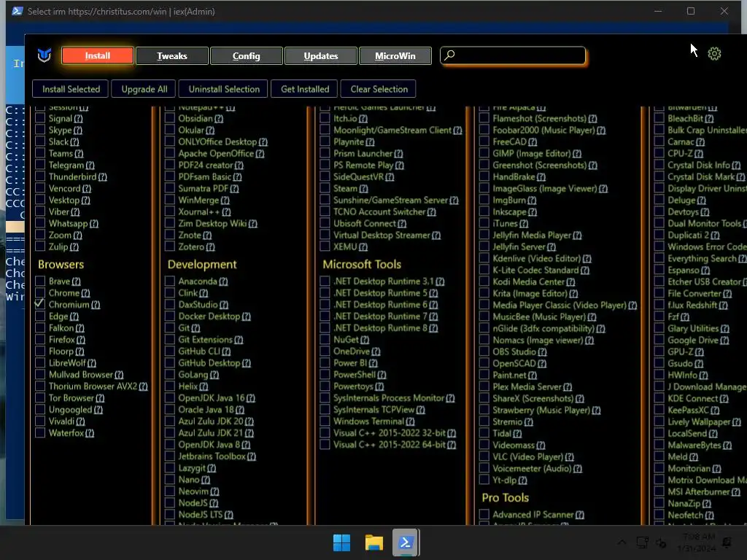Click the magnifier icon in the search box

coord(449,55)
